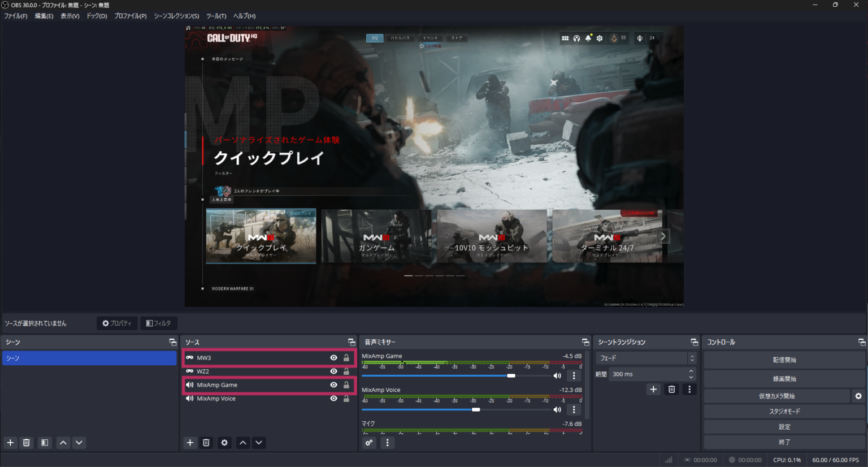868x467 pixels.
Task: Toggle the lock on the WZ2 source
Action: [x=346, y=371]
